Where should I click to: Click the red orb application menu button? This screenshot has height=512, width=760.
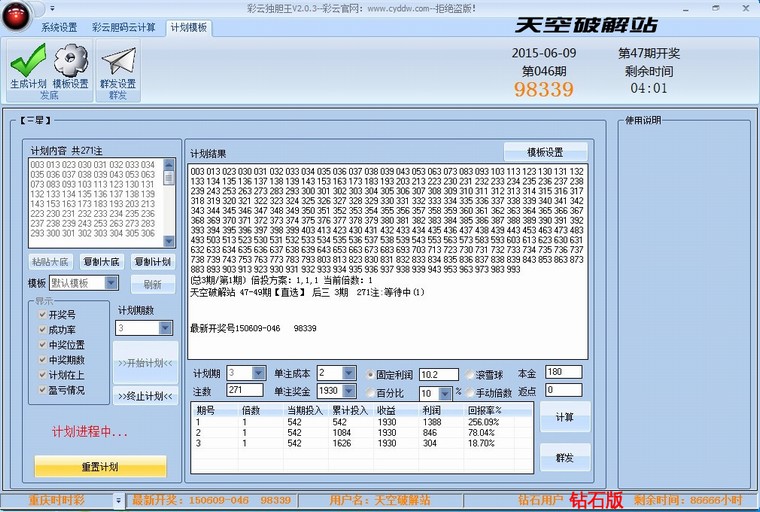14,10
